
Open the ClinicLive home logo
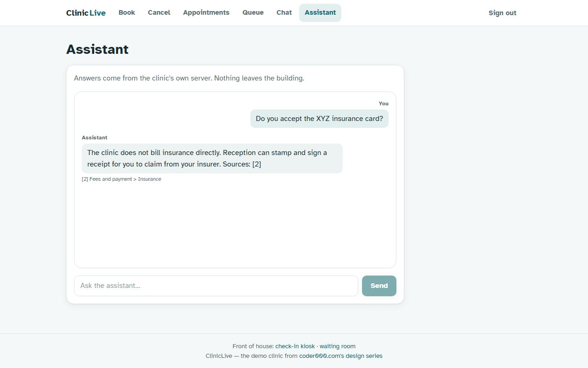[86, 13]
